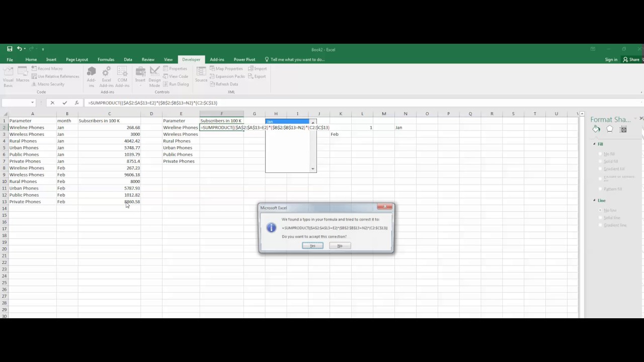Switch to the Data ribbon tab

[x=128, y=59]
